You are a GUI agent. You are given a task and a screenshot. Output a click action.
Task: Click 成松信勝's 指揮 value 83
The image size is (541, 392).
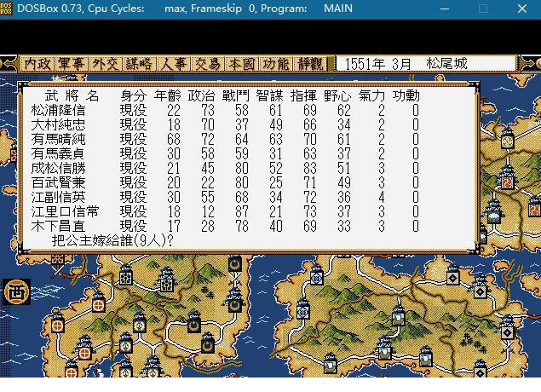point(310,169)
